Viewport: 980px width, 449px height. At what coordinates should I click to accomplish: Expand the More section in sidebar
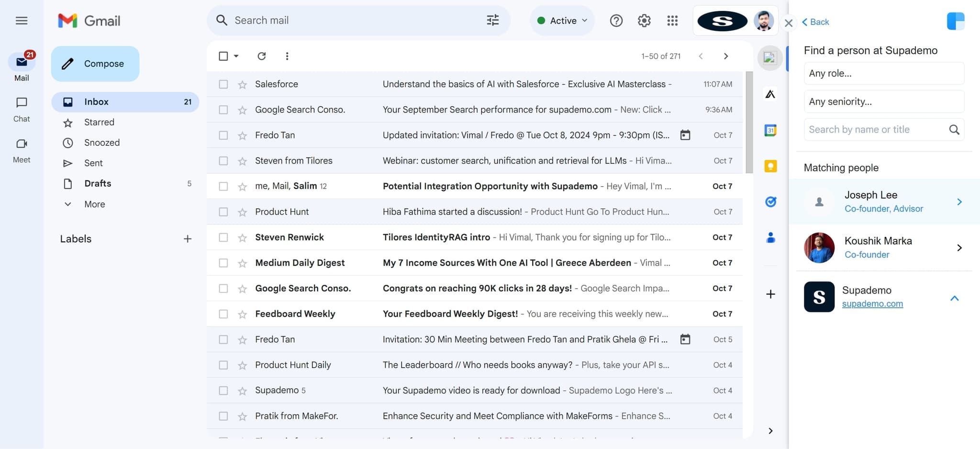[94, 204]
